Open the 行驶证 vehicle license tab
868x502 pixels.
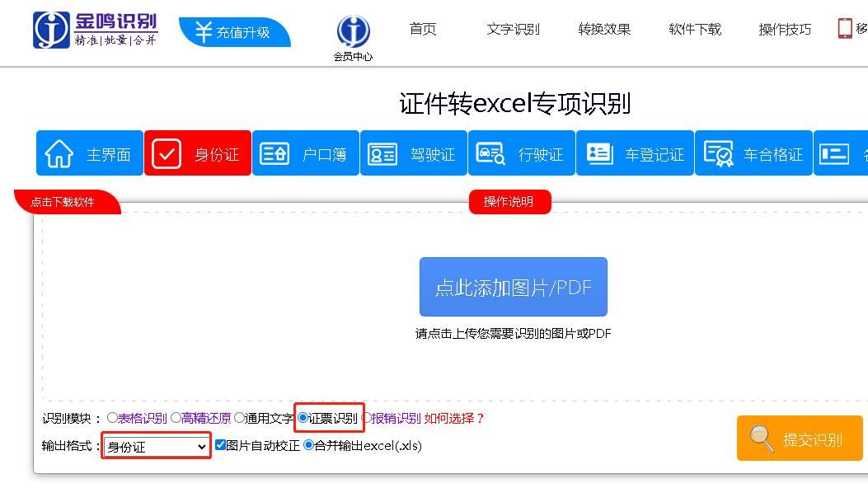tap(522, 152)
